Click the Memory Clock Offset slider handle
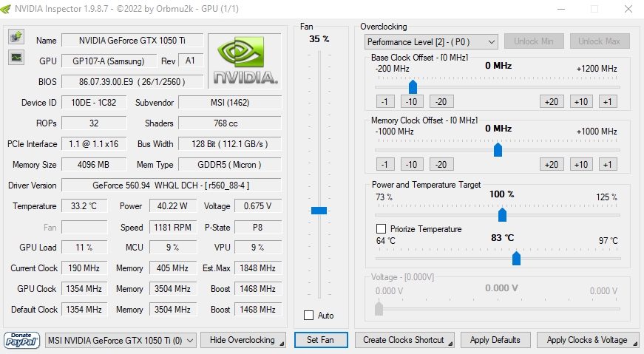The width and height of the screenshot is (644, 354). coord(498,149)
